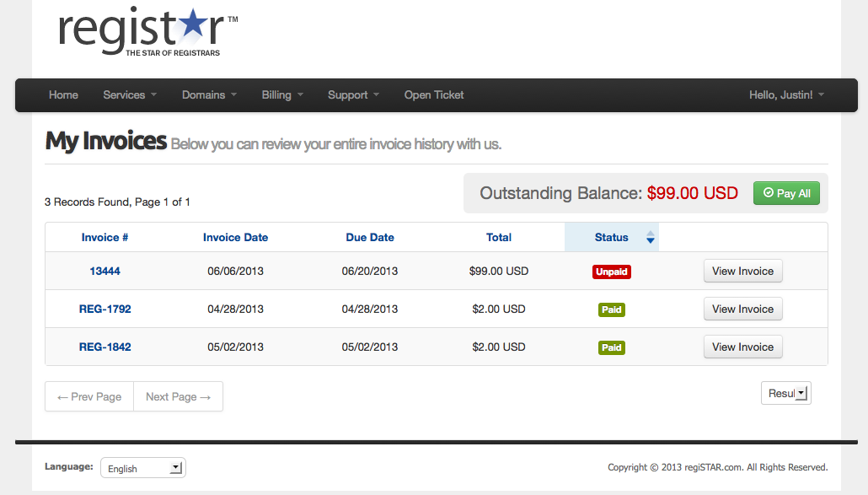View Invoice for REG-1842

(x=742, y=347)
